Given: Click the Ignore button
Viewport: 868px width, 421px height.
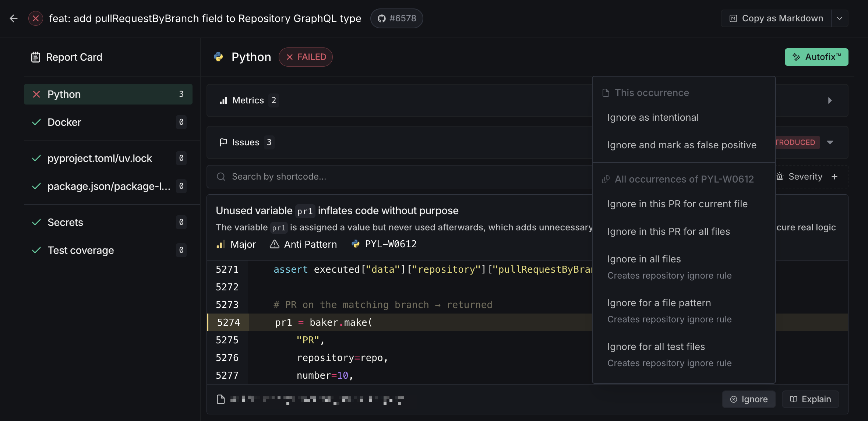Looking at the screenshot, I should tap(749, 399).
